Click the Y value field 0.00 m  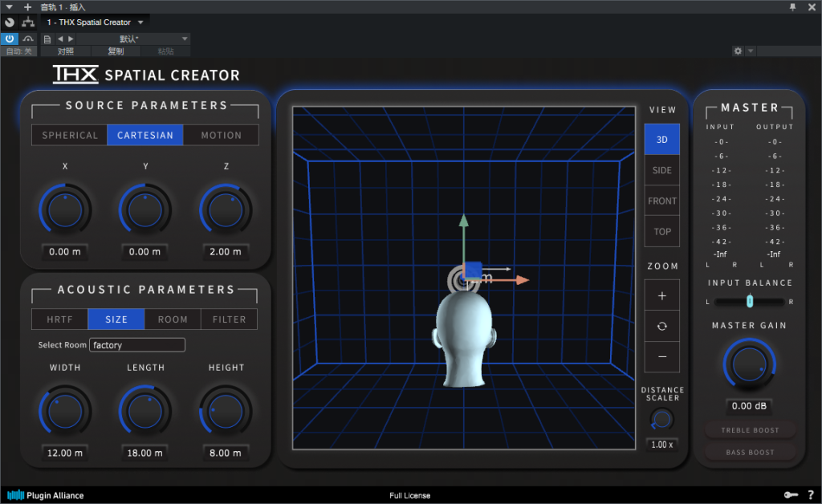[144, 252]
